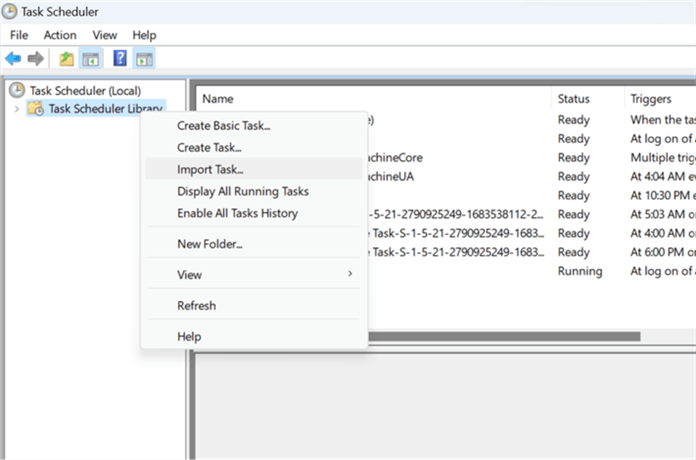Expand the Task Scheduler Library tree node

16,108
